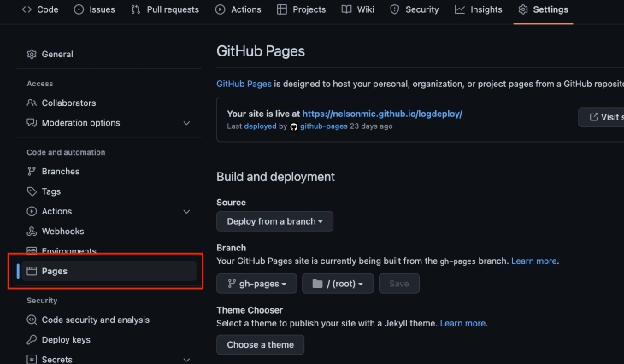
Task: Select the Settings tab
Action: [x=543, y=9]
